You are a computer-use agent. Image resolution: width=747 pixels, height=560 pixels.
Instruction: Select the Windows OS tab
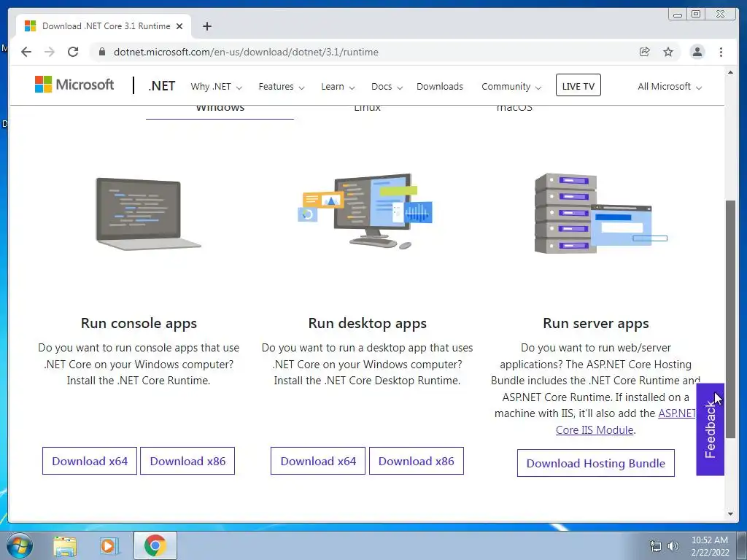click(x=220, y=111)
